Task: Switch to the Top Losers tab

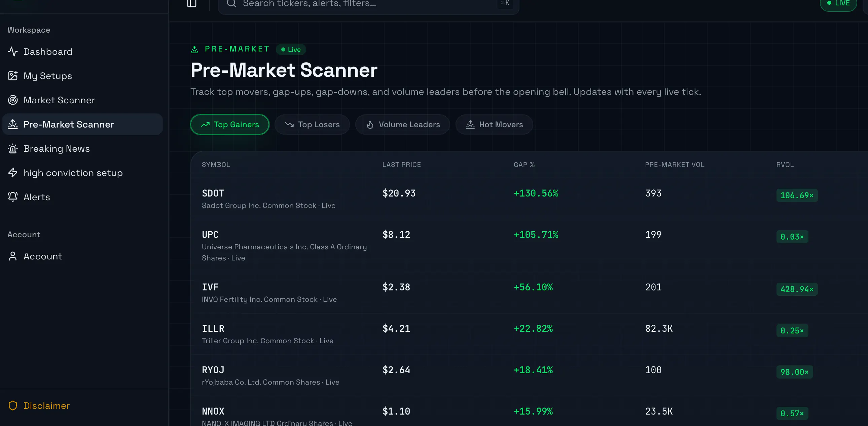Action: click(312, 125)
